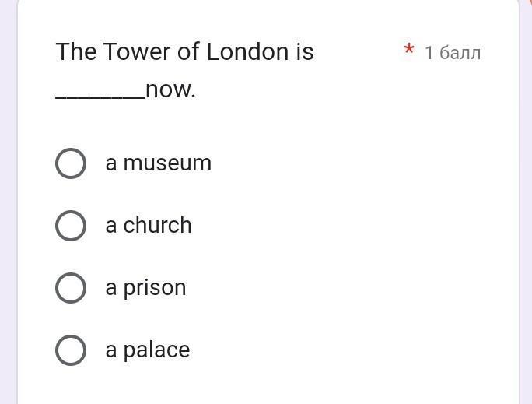Click the word 'London' in the question
Image resolution: width=532 pixels, height=404 pixels.
point(247,52)
